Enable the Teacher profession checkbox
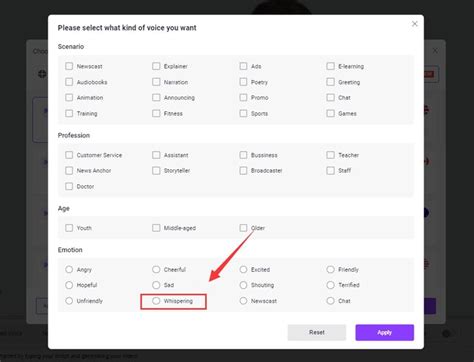Screen dimensions: 474x362 [330, 155]
